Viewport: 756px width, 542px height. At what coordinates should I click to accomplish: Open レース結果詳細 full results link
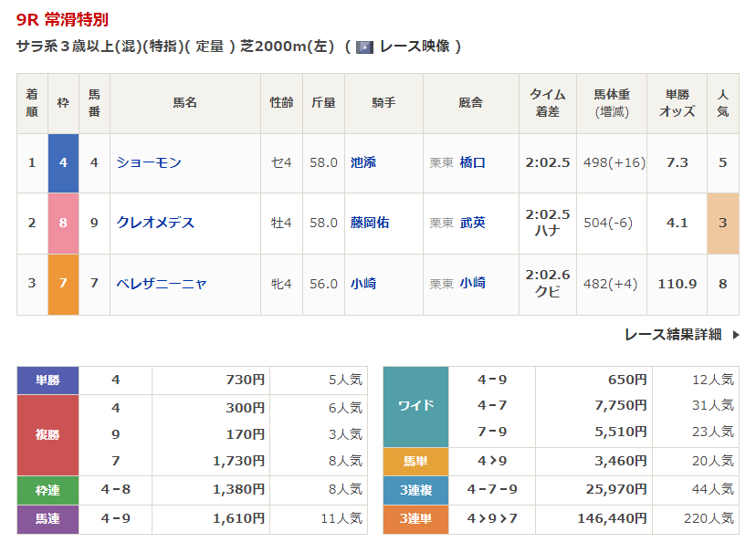(x=672, y=335)
